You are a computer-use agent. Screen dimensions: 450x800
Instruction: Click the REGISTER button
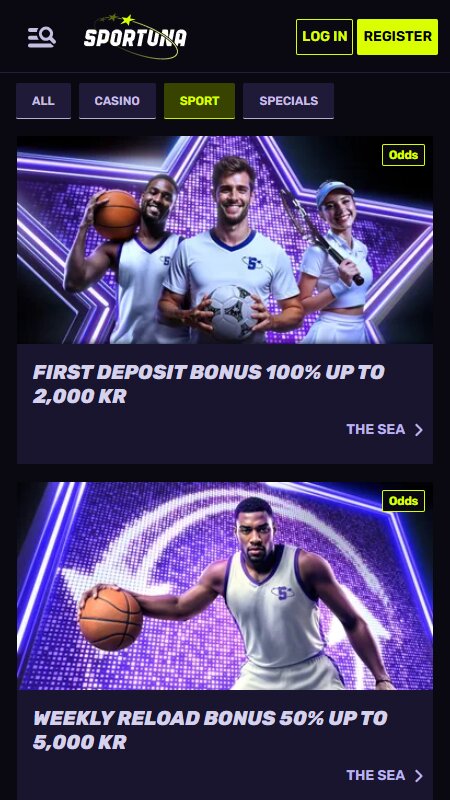(x=397, y=37)
